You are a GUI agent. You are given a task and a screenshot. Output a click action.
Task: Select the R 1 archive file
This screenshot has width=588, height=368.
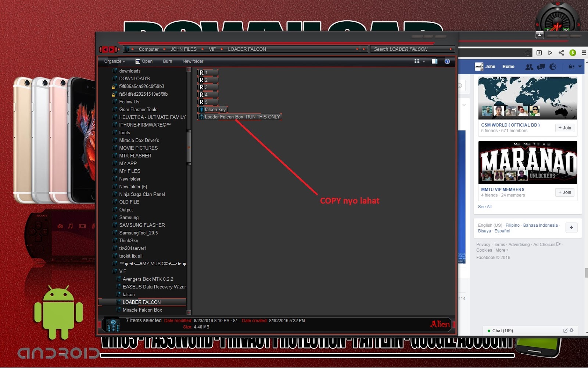[x=208, y=72]
